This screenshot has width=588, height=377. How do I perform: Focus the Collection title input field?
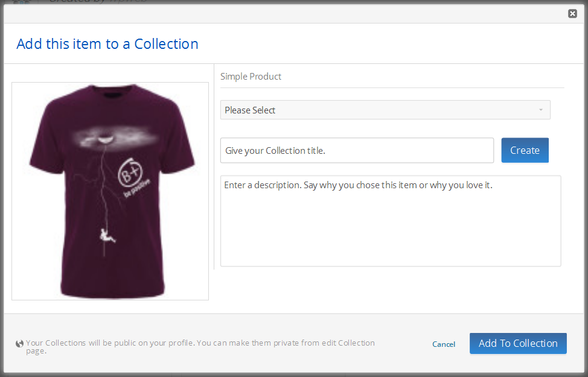point(357,150)
